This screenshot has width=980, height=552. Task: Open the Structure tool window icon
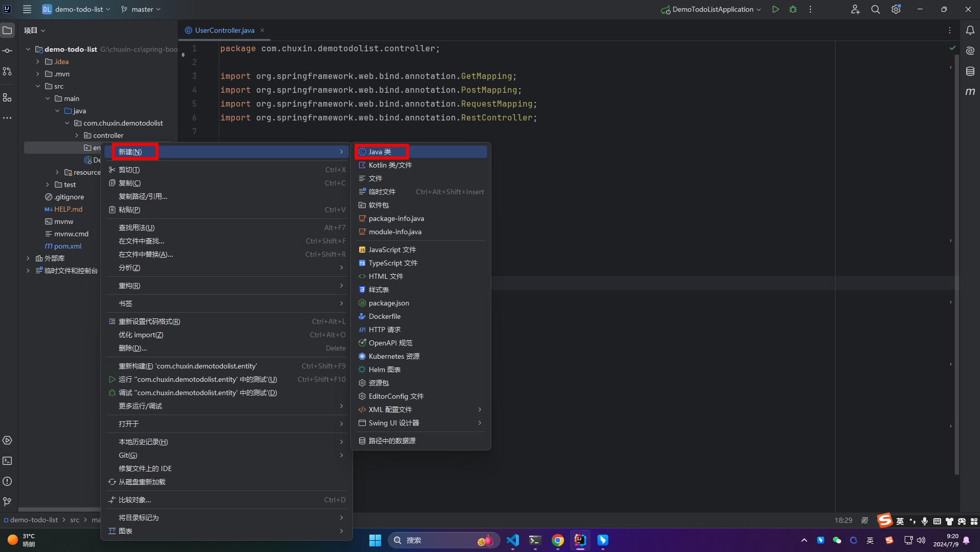coord(7,97)
